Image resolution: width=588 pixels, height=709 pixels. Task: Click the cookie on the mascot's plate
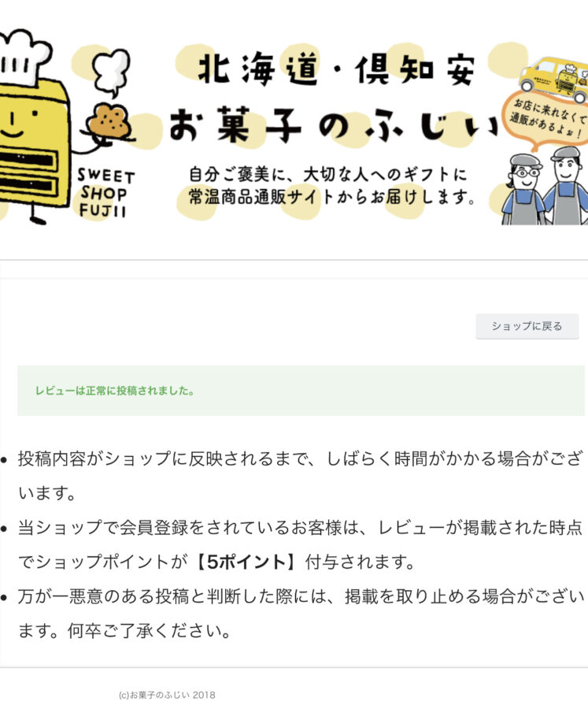click(108, 121)
